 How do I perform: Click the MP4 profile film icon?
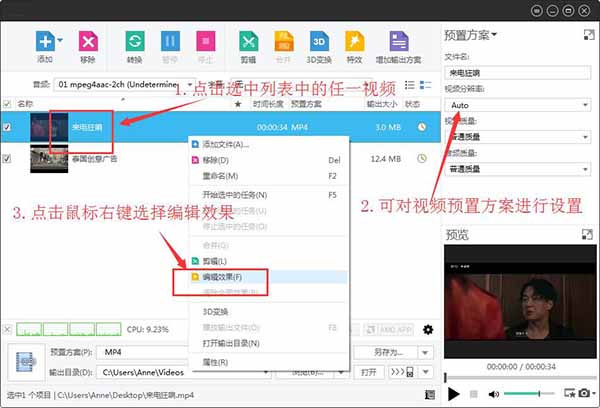(x=26, y=362)
